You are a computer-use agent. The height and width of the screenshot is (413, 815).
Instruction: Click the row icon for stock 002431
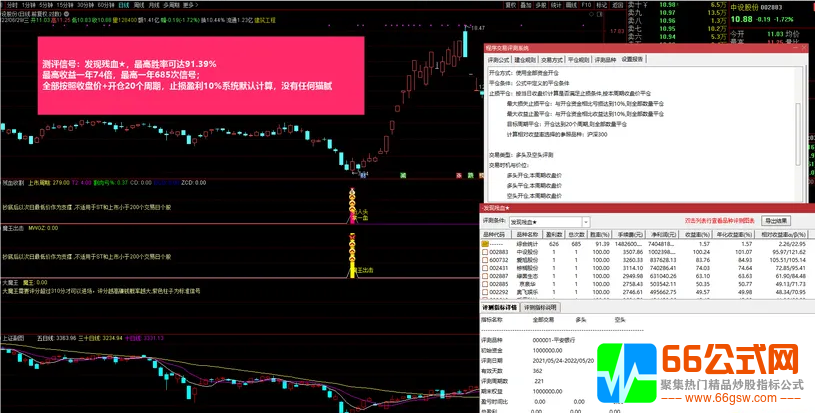tap(485, 268)
